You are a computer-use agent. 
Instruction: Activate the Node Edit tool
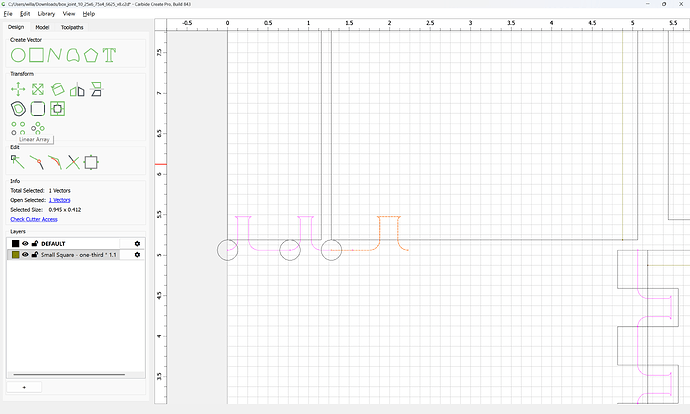point(18,162)
